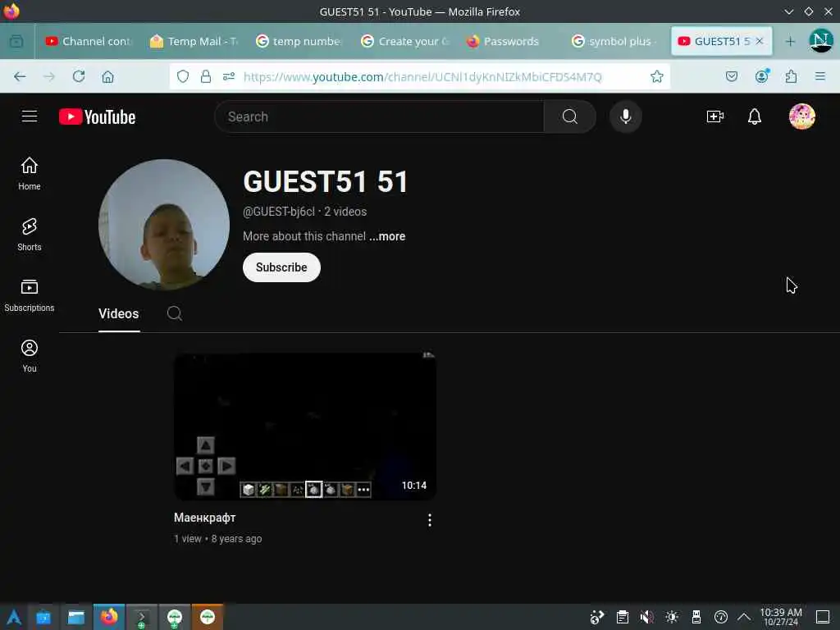Image resolution: width=840 pixels, height=630 pixels.
Task: Open the Create video icon
Action: coord(715,116)
